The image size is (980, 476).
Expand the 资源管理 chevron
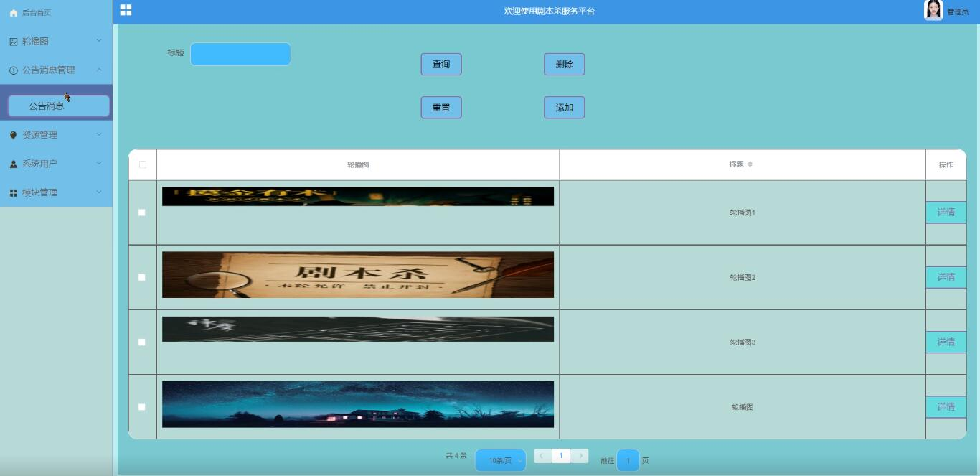pyautogui.click(x=99, y=134)
